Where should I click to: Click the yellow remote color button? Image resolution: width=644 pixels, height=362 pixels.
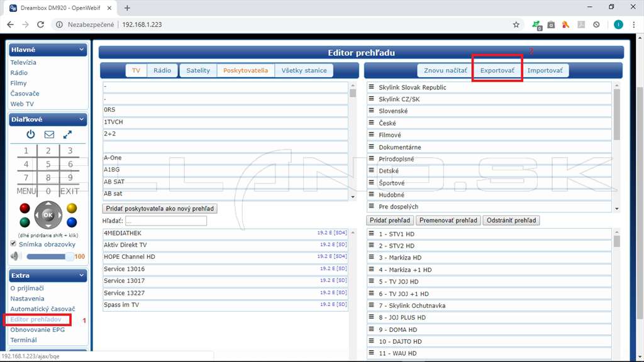(72, 208)
